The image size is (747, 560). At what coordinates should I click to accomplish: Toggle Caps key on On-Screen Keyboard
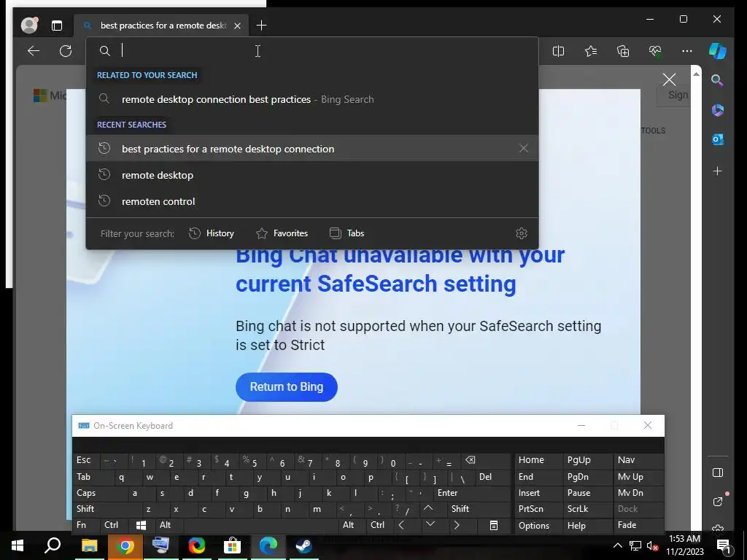point(99,494)
